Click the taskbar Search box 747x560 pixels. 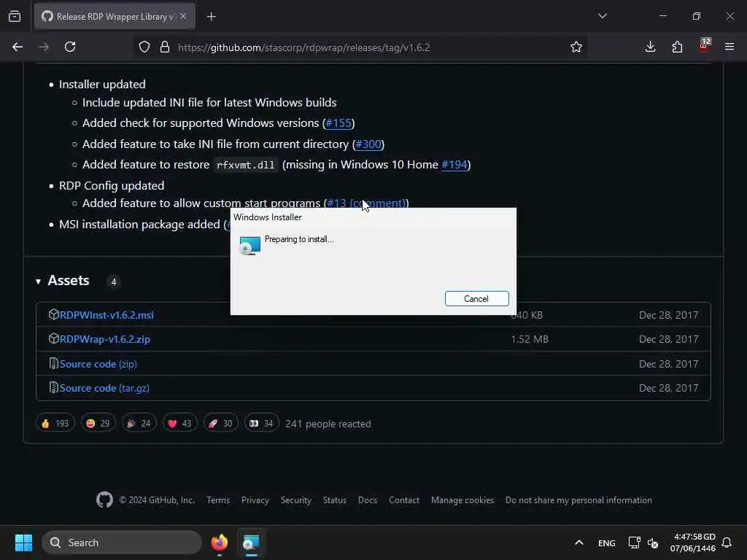(122, 542)
